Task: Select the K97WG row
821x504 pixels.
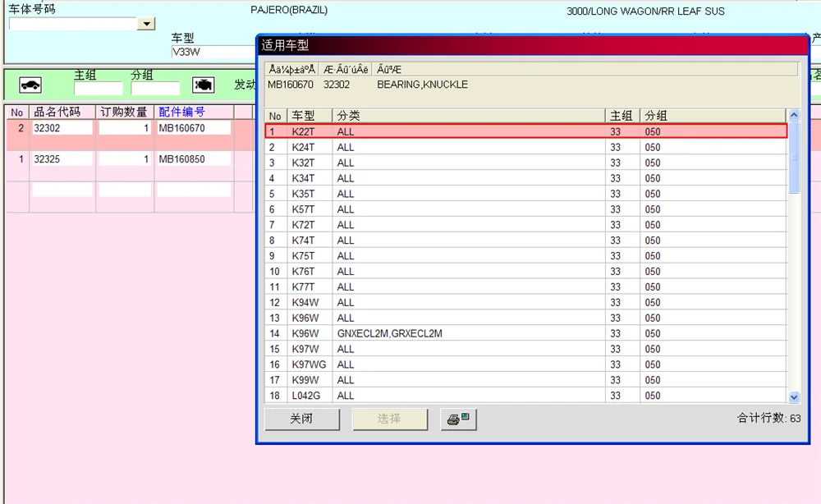Action: click(525, 364)
